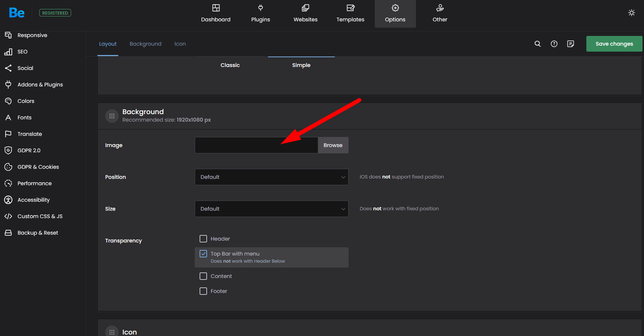Open the Accessibility section in the sidebar
This screenshot has height=336, width=644.
point(33,200)
